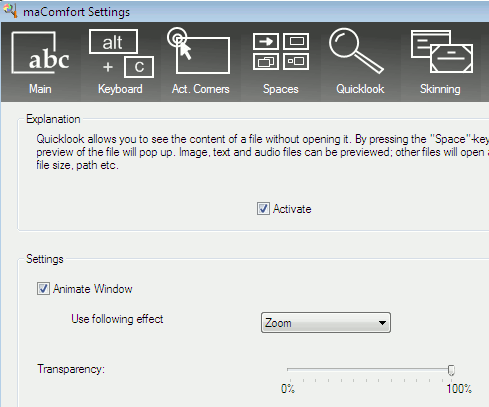Open the Keyboard alt+c icon
This screenshot has width=489, height=407.
click(121, 53)
